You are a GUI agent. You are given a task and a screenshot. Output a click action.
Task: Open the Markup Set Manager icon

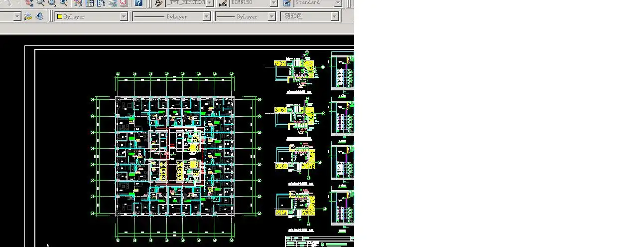[123, 3]
